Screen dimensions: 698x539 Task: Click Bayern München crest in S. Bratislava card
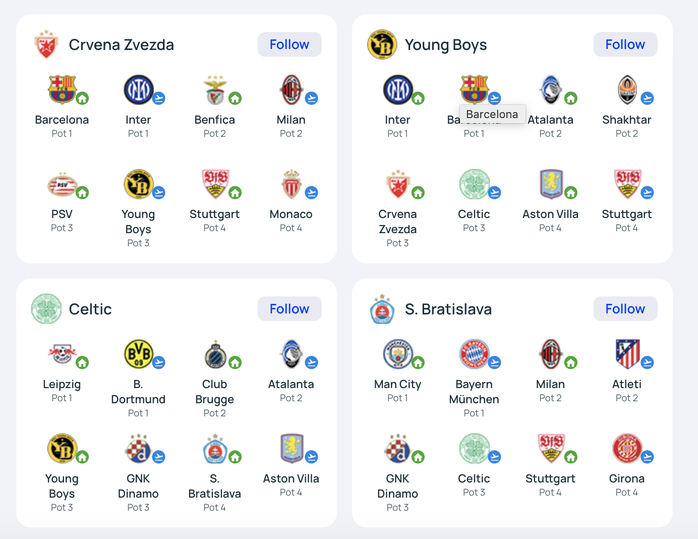coord(474,354)
